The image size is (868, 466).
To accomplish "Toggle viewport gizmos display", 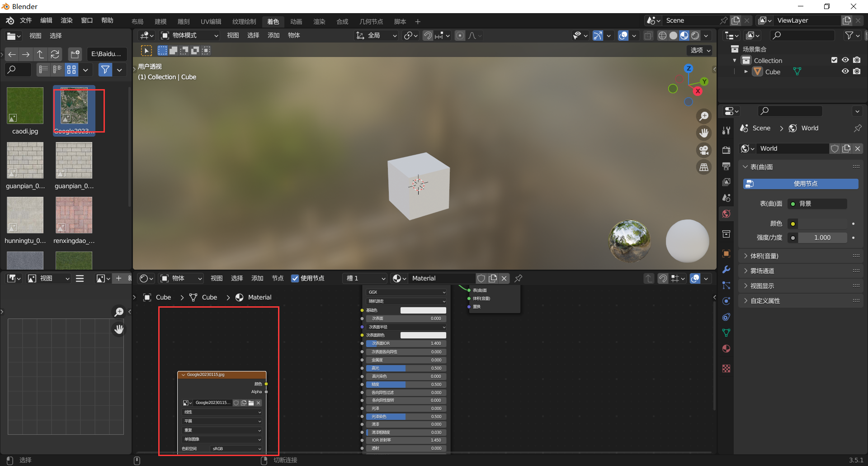I will (598, 36).
